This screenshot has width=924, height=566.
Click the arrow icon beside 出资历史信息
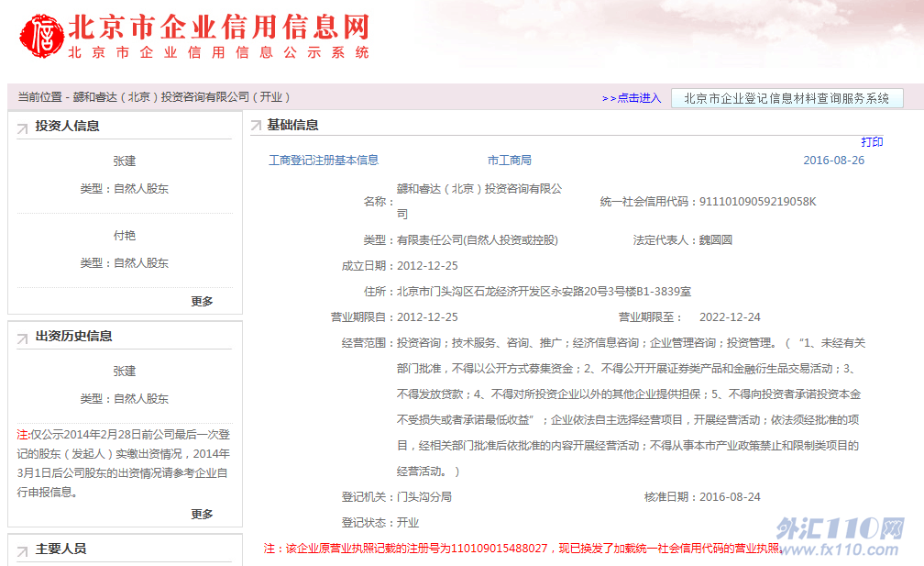[x=22, y=338]
